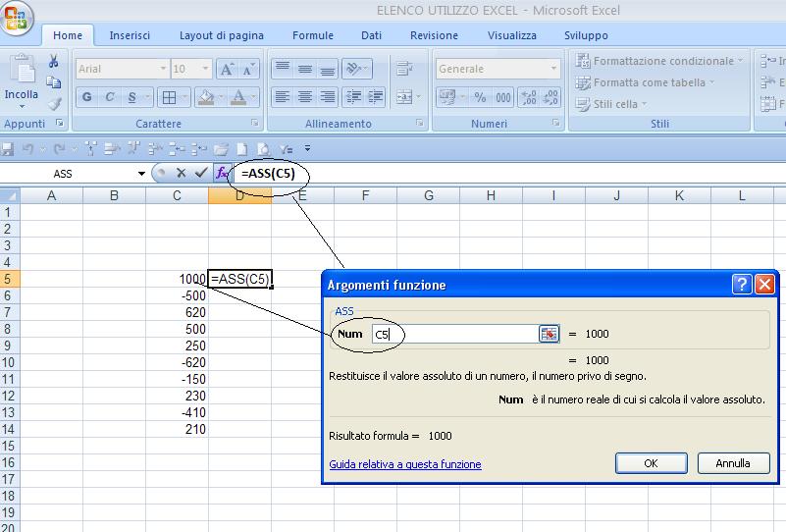This screenshot has height=532, width=786.
Task: Align text to bottom of cell
Action: pyautogui.click(x=328, y=69)
